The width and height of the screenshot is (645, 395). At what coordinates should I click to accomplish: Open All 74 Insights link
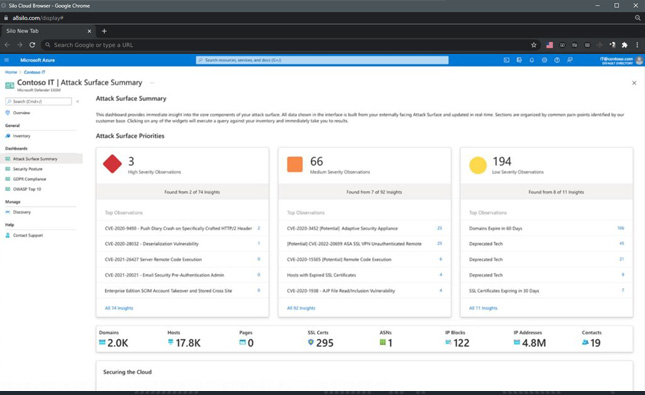(119, 308)
